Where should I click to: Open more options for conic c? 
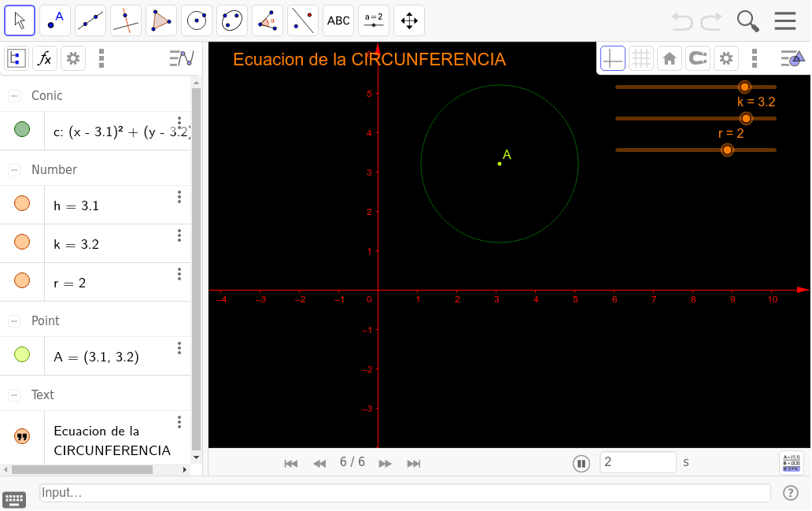[179, 123]
